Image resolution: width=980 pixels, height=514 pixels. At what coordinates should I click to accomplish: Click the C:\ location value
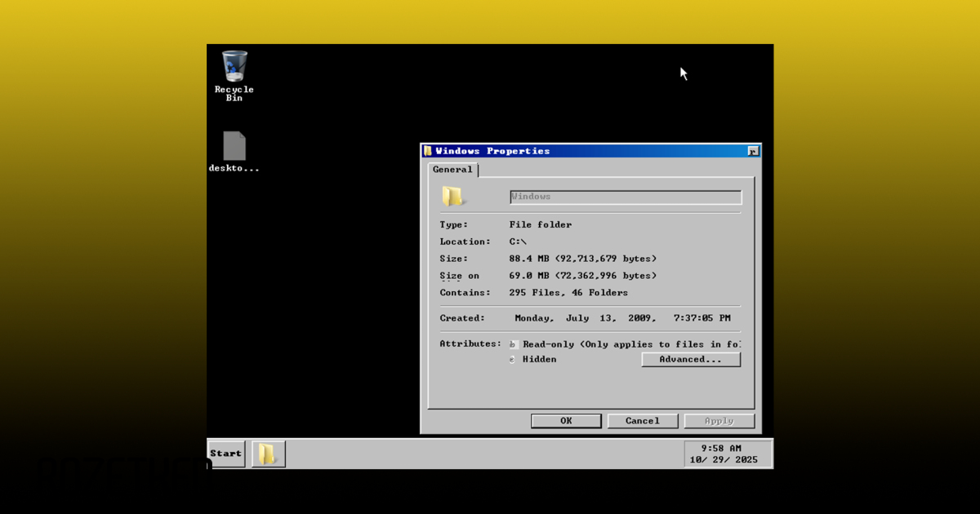(518, 241)
